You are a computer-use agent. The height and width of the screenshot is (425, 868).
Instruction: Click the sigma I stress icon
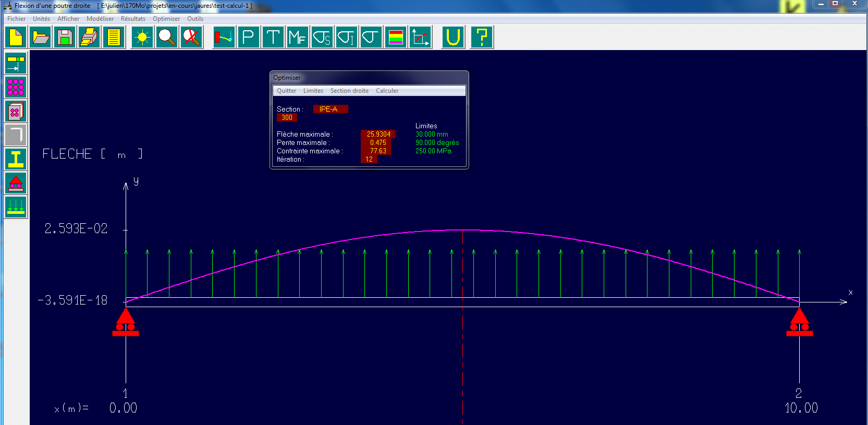(347, 38)
